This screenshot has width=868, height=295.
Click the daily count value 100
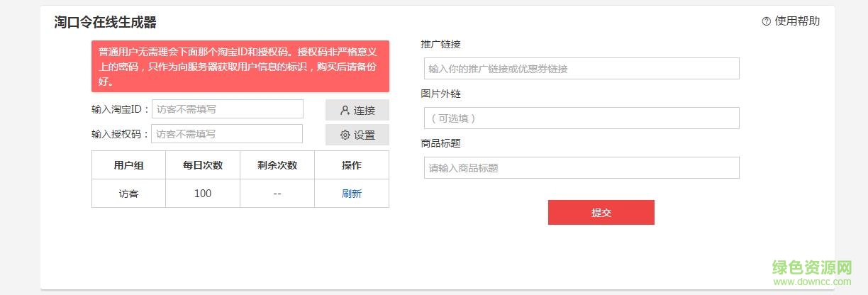click(203, 194)
